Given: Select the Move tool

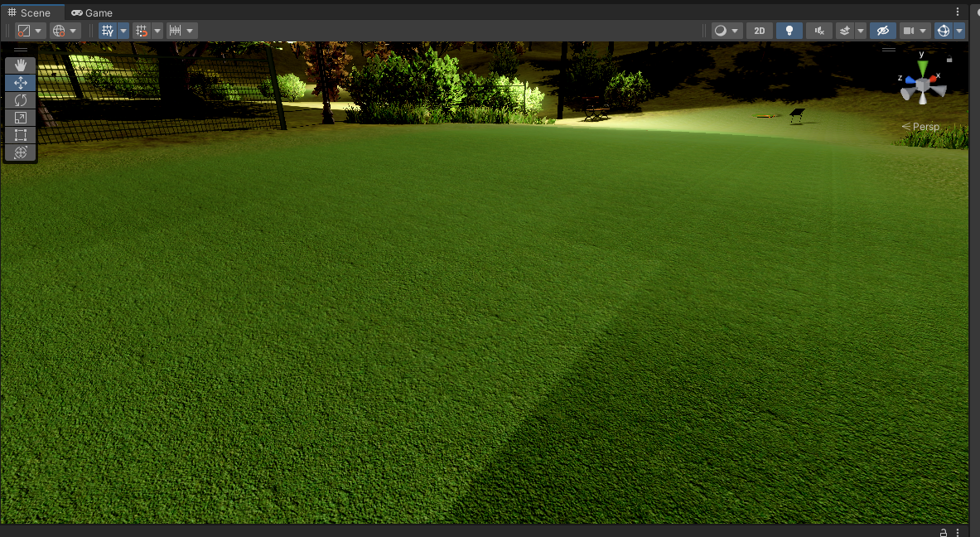Looking at the screenshot, I should click(x=20, y=82).
